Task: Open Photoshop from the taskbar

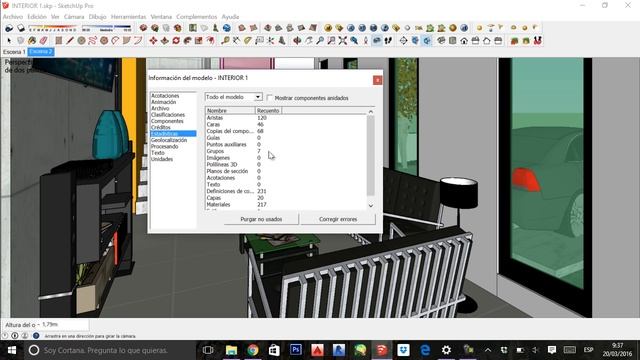Action: click(296, 350)
